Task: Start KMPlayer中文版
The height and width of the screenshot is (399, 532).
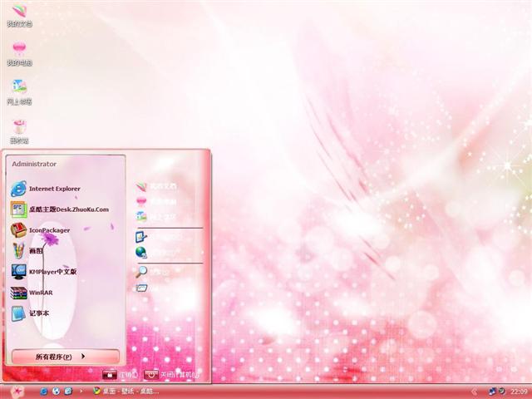Action: click(x=43, y=272)
